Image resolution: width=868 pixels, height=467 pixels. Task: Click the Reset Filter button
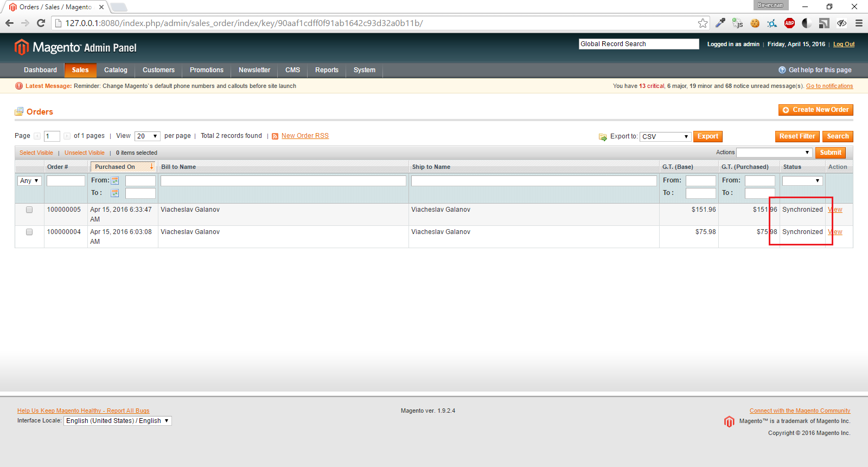[x=797, y=137]
